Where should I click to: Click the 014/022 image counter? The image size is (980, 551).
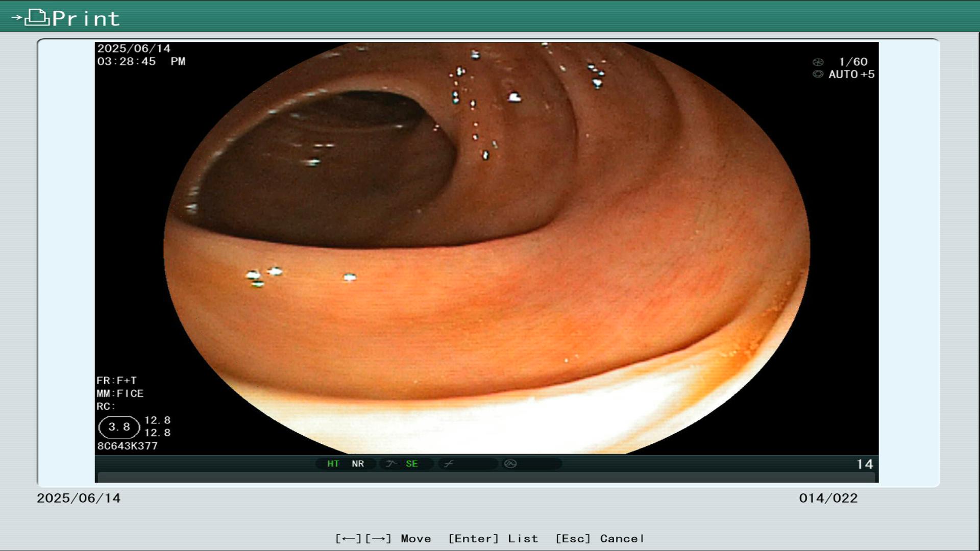[x=828, y=498]
